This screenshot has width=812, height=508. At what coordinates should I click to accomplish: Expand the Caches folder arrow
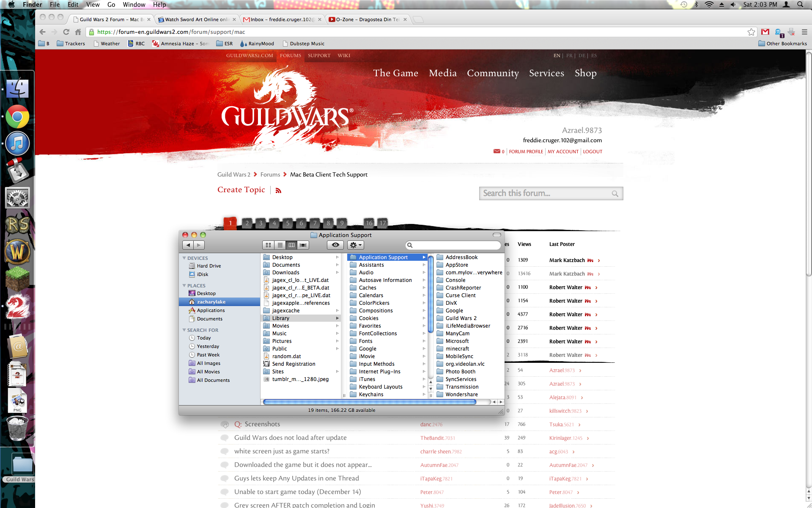tap(424, 288)
